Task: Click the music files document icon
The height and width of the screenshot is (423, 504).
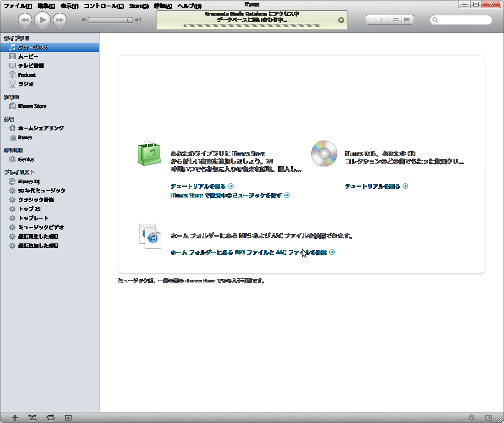Action: (150, 236)
